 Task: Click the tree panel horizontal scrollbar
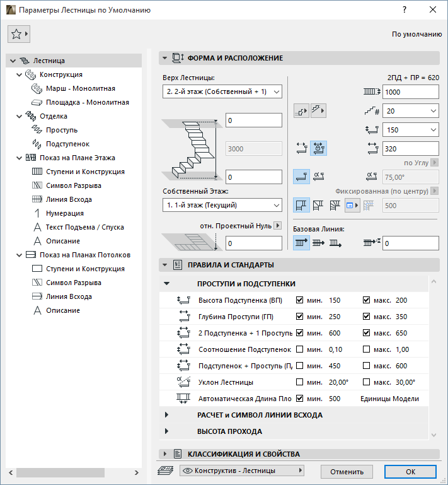[x=60, y=472]
